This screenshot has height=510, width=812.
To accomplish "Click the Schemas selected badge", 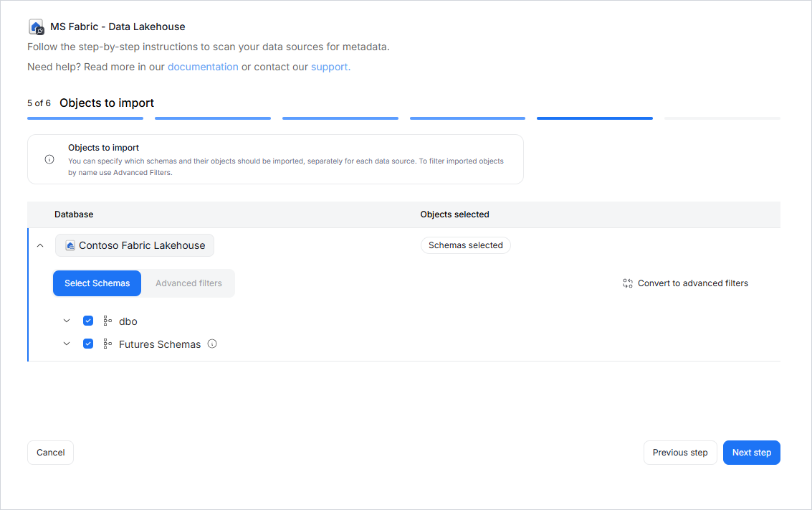I will click(x=465, y=245).
